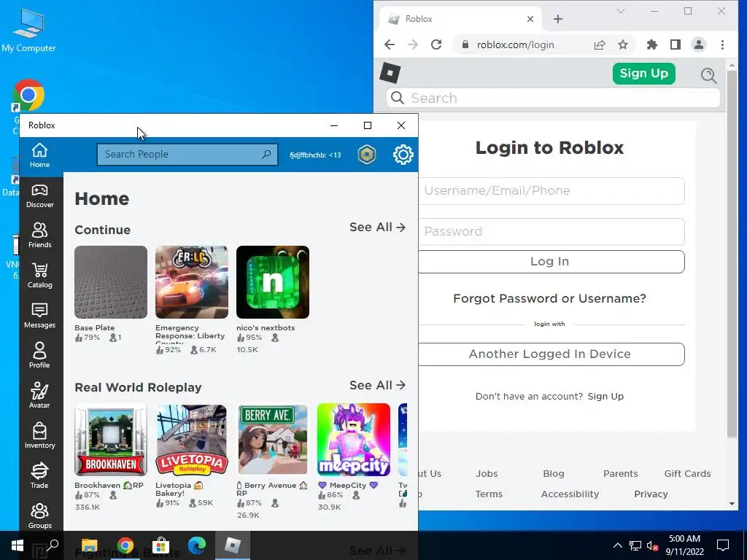
Task: Open the MeepCity thumbnail
Action: 354,440
